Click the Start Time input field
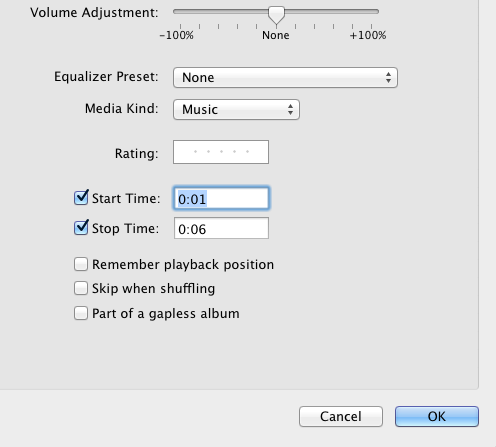Image resolution: width=496 pixels, height=447 pixels. tap(221, 199)
